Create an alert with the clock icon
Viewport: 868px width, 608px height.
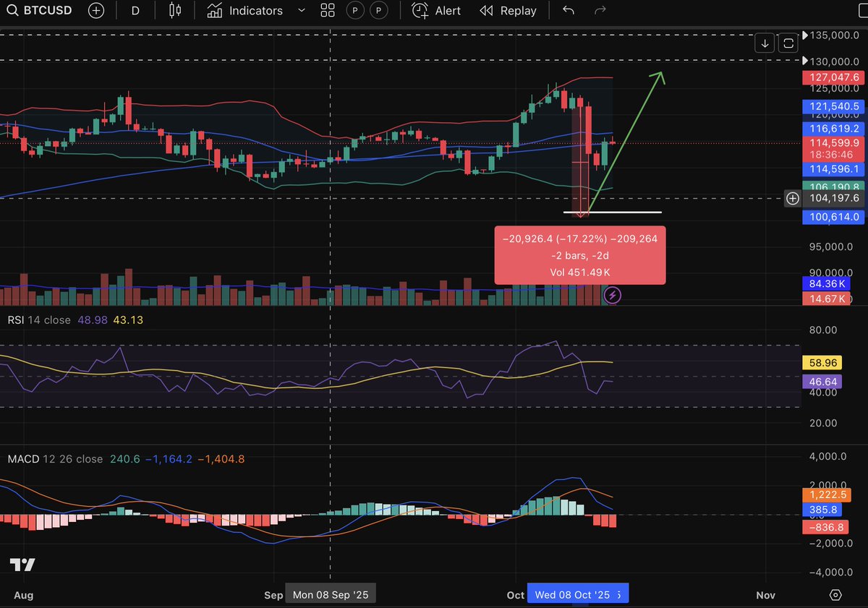pos(420,10)
